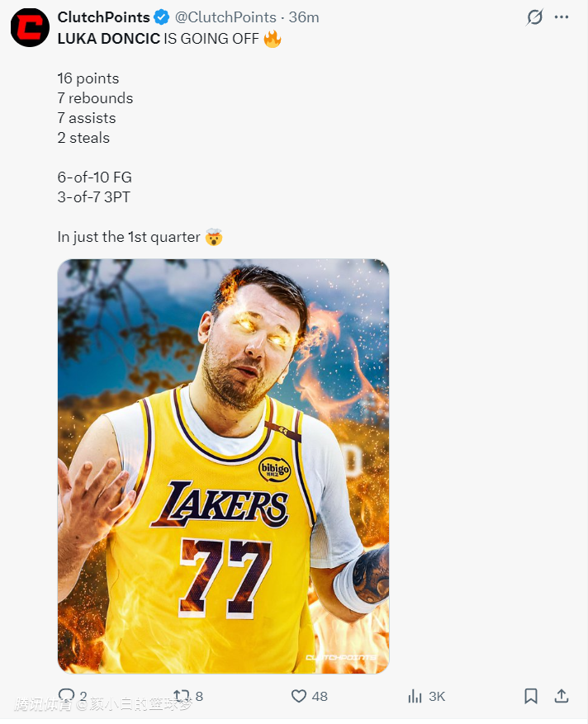This screenshot has width=588, height=724.
Task: View analytics via the bar chart icon
Action: coord(415,696)
